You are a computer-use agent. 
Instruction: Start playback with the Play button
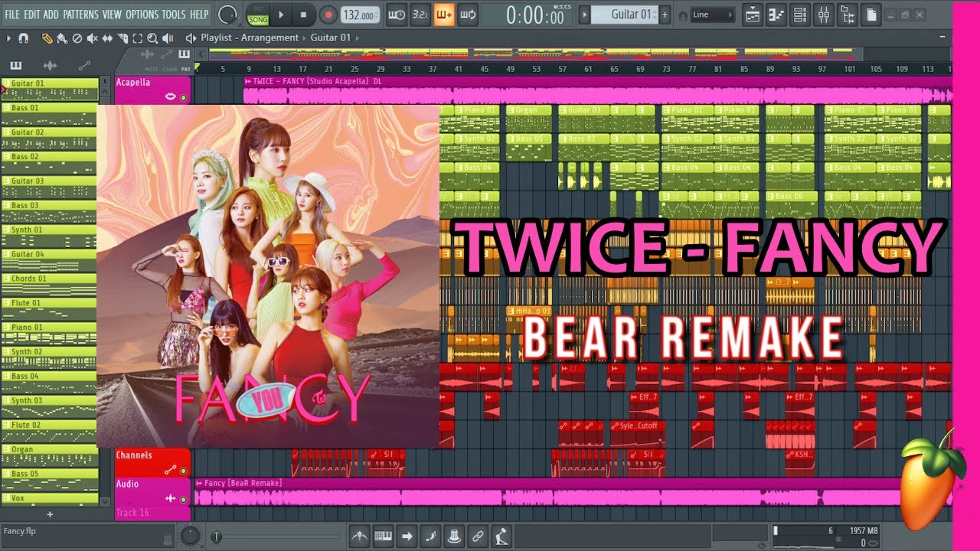(281, 15)
